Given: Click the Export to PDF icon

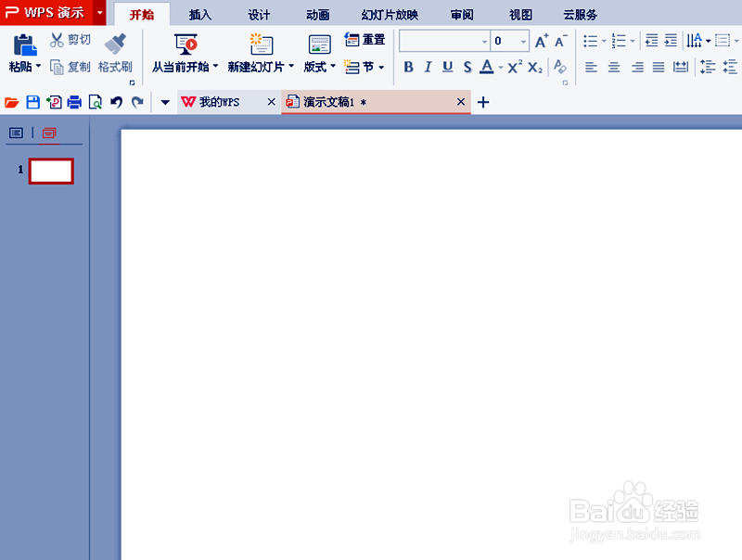Looking at the screenshot, I should click(54, 102).
